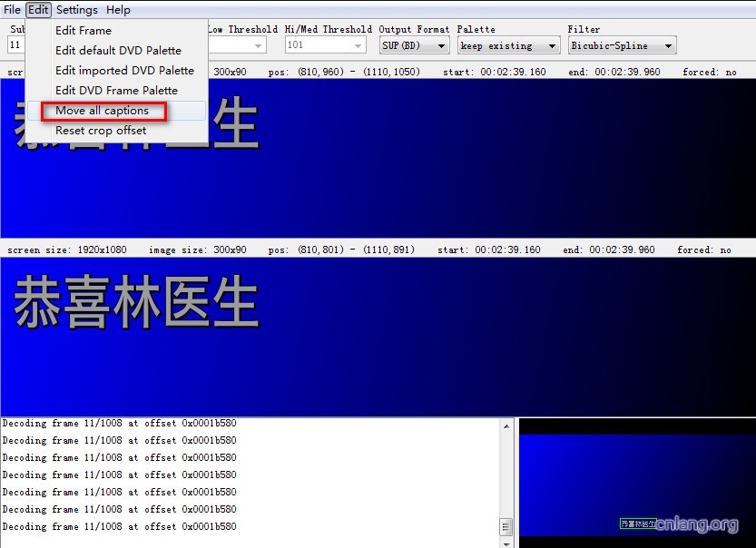This screenshot has width=756, height=548.
Task: Click the log scrollbar up arrow
Action: [506, 425]
